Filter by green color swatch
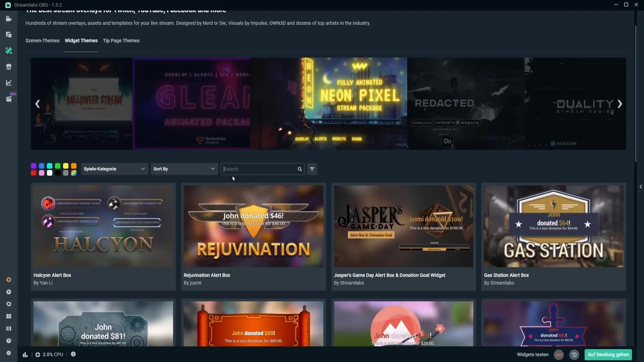 point(58,166)
